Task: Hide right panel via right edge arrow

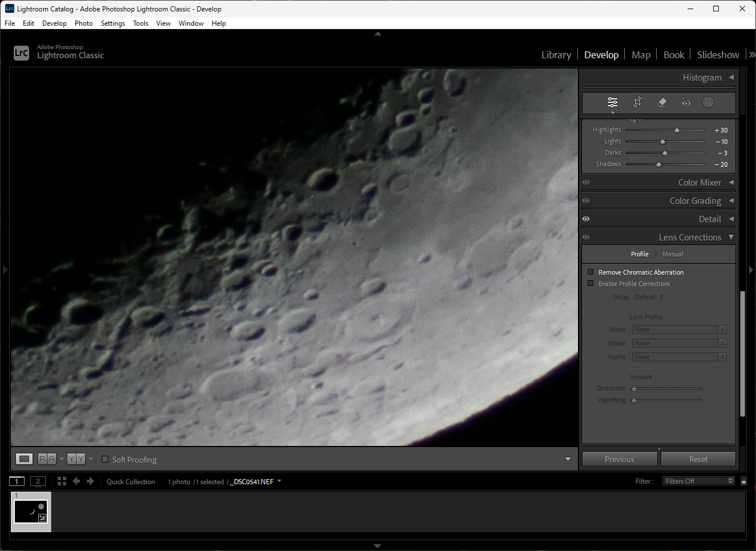Action: coord(751,270)
